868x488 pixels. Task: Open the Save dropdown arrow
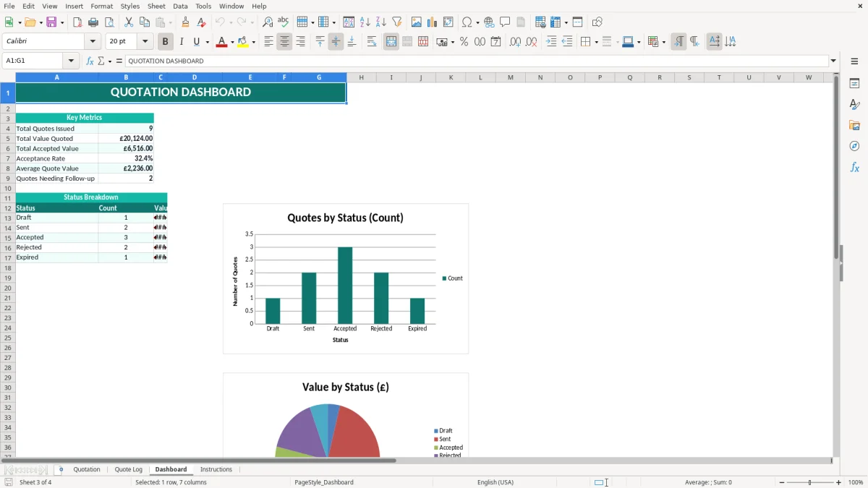pyautogui.click(x=62, y=22)
